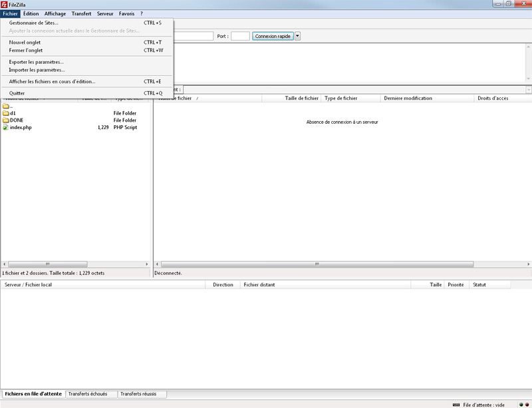Switch to 'Transferts échoués' tab
Image resolution: width=532 pixels, height=408 pixels.
click(x=91, y=394)
